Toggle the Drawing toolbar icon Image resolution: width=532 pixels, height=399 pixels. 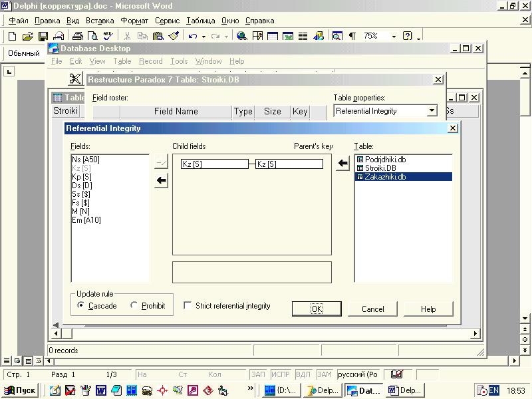[319, 36]
